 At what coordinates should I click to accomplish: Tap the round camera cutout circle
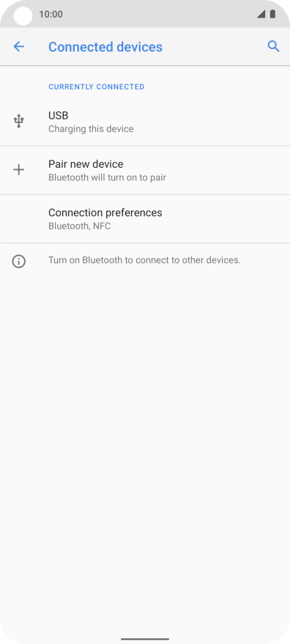click(x=23, y=16)
